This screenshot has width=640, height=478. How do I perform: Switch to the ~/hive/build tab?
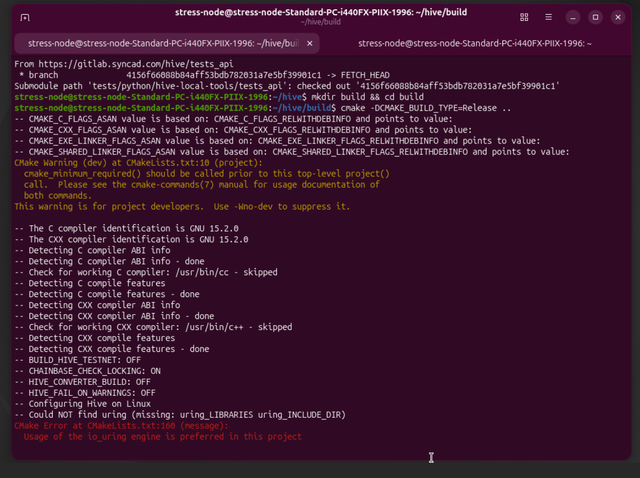click(x=167, y=43)
